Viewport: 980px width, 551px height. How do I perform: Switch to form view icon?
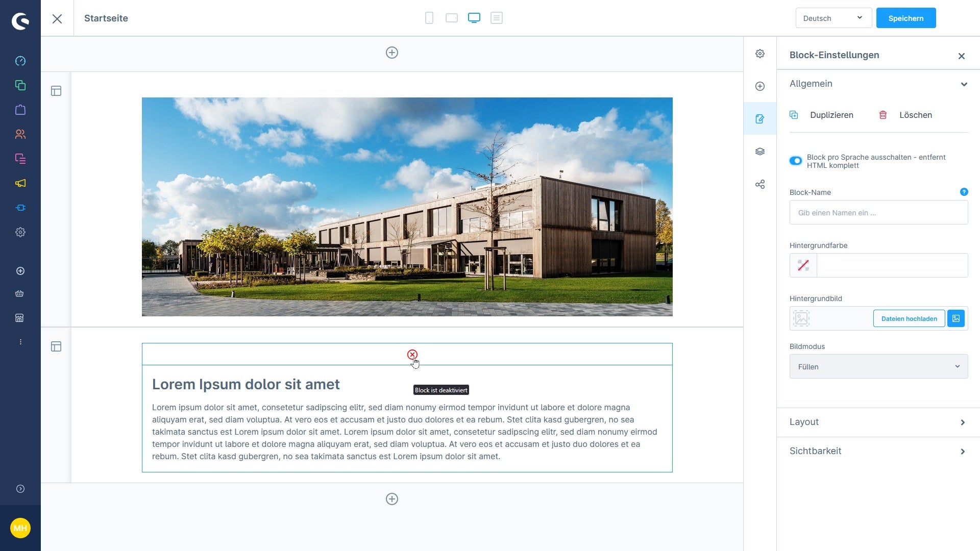point(497,18)
